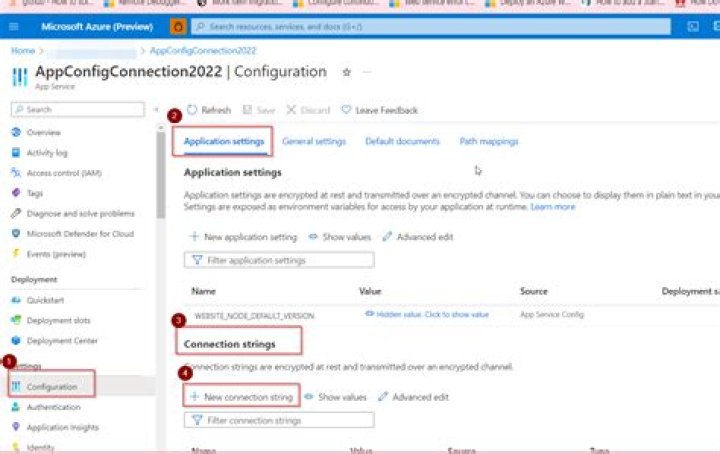Open Cloud Shell icon in header
This screenshot has width=720, height=454.
(693, 27)
